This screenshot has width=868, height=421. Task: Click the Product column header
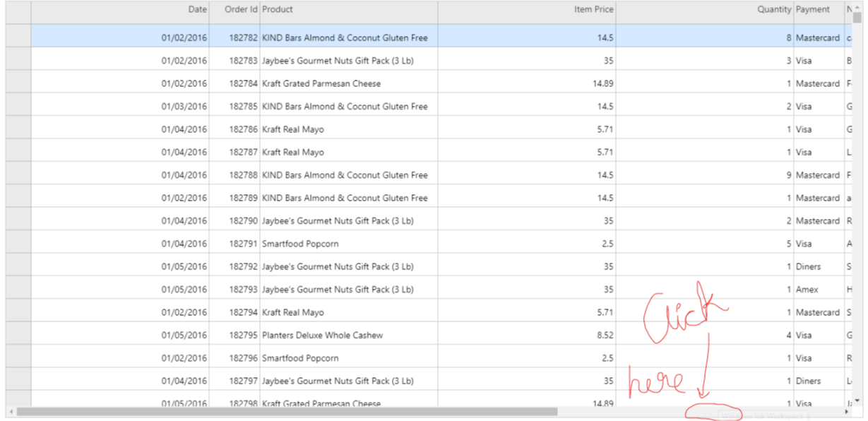tap(349, 12)
